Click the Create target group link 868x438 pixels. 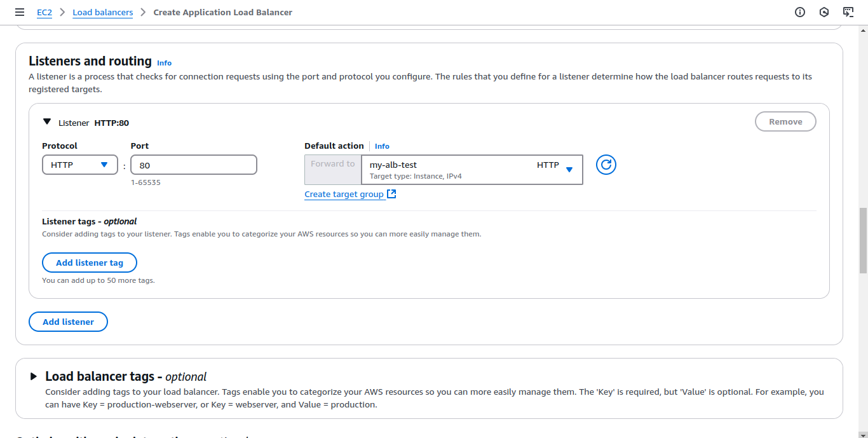pos(344,194)
